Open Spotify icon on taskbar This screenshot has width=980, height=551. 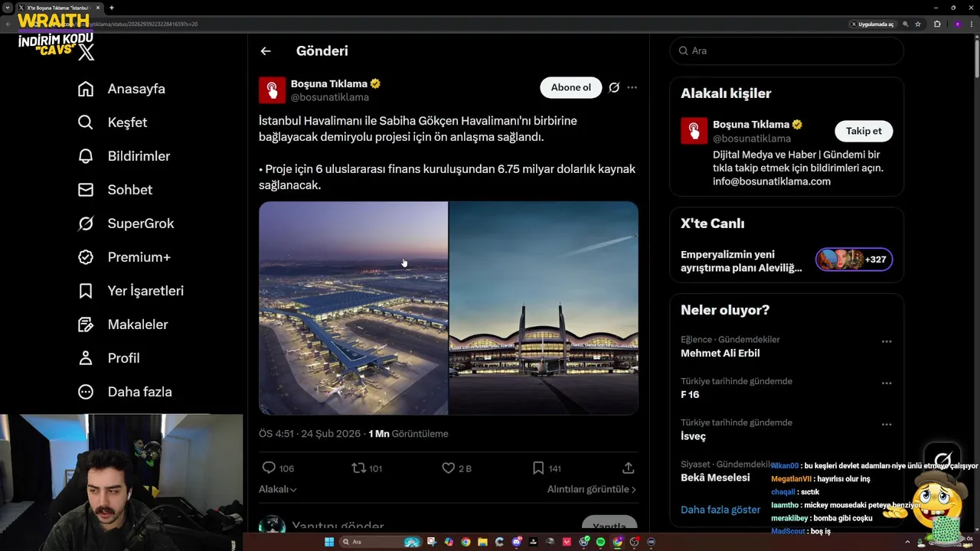600,542
